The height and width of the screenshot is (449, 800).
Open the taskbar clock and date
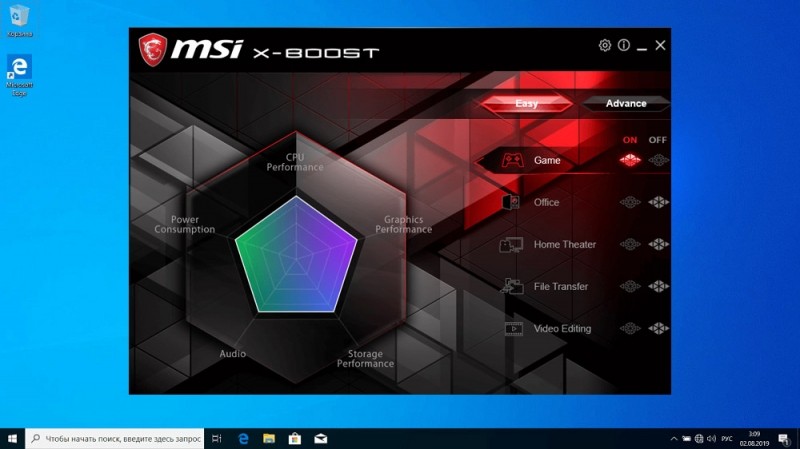(754, 439)
